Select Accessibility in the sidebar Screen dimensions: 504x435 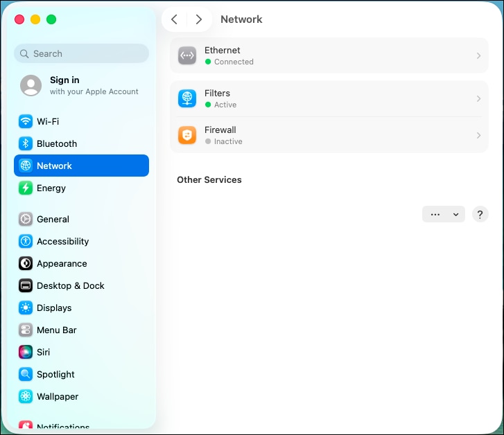point(81,241)
